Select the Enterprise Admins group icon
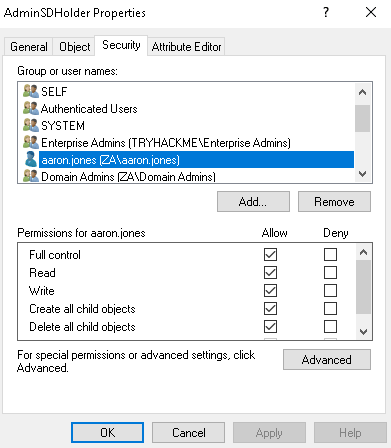The image size is (391, 448). (x=31, y=142)
